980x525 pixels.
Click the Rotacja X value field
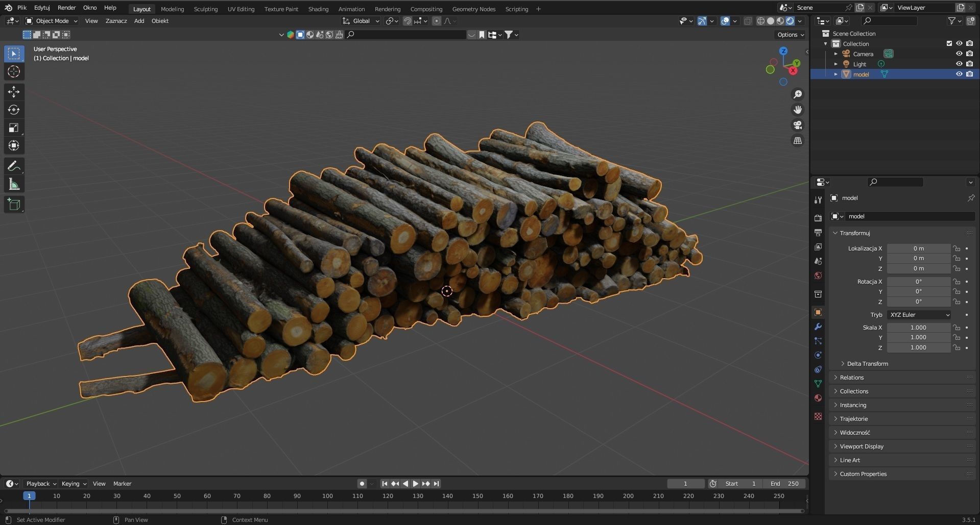[x=918, y=282]
